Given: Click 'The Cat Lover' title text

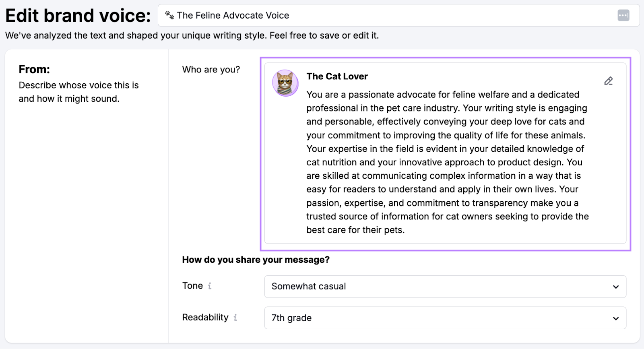Looking at the screenshot, I should pyautogui.click(x=337, y=76).
